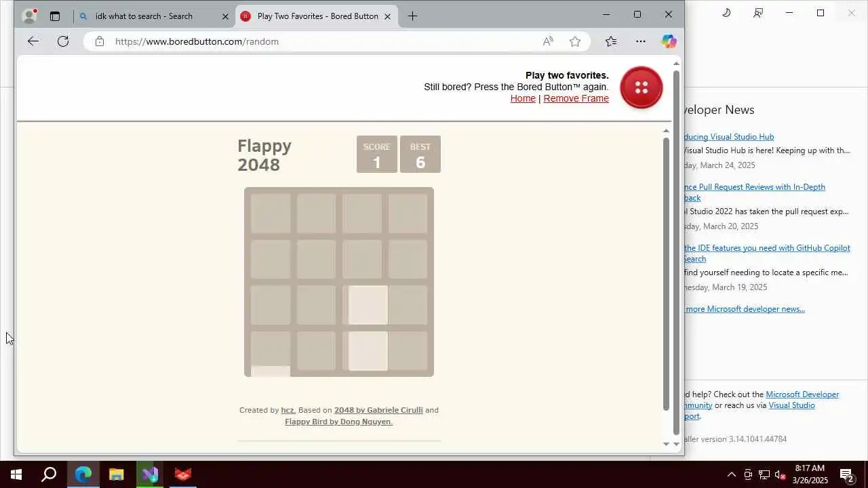Image resolution: width=868 pixels, height=488 pixels.
Task: Click the Remove Frame link
Action: (576, 98)
